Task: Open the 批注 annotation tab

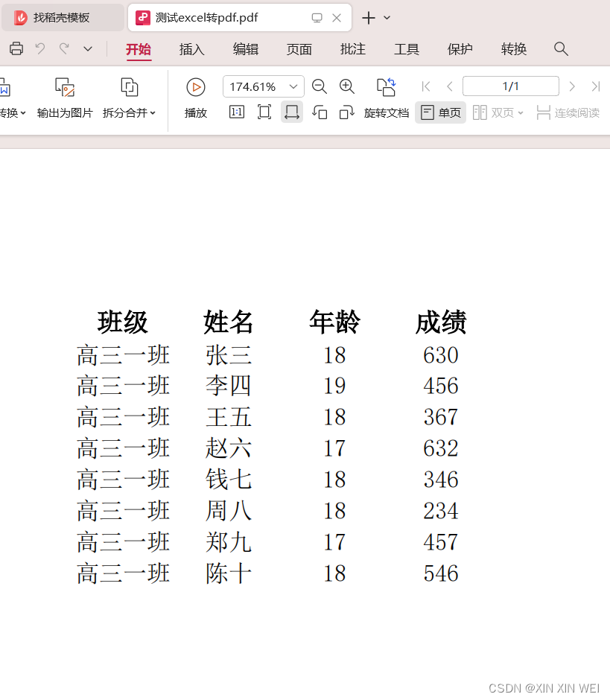Action: pos(352,49)
